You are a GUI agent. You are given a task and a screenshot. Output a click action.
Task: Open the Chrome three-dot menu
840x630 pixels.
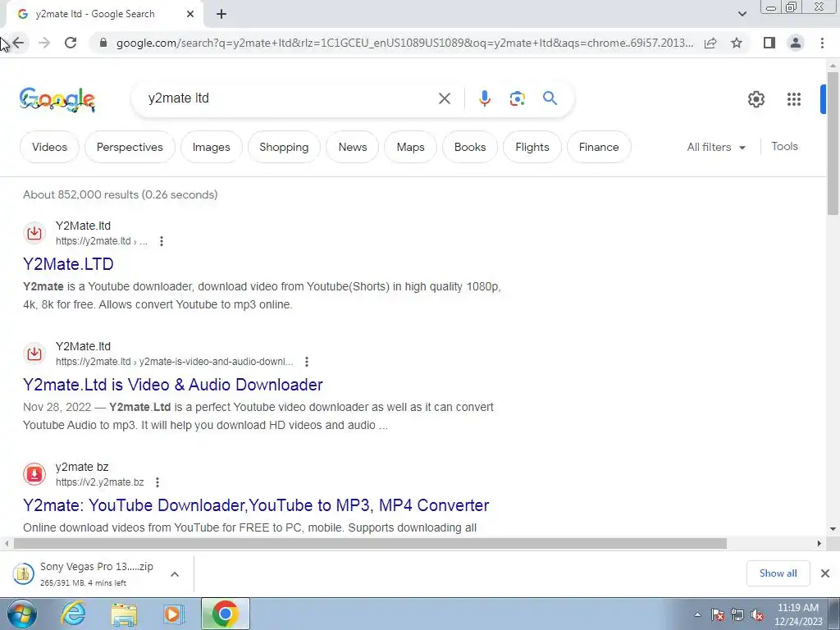[x=822, y=43]
